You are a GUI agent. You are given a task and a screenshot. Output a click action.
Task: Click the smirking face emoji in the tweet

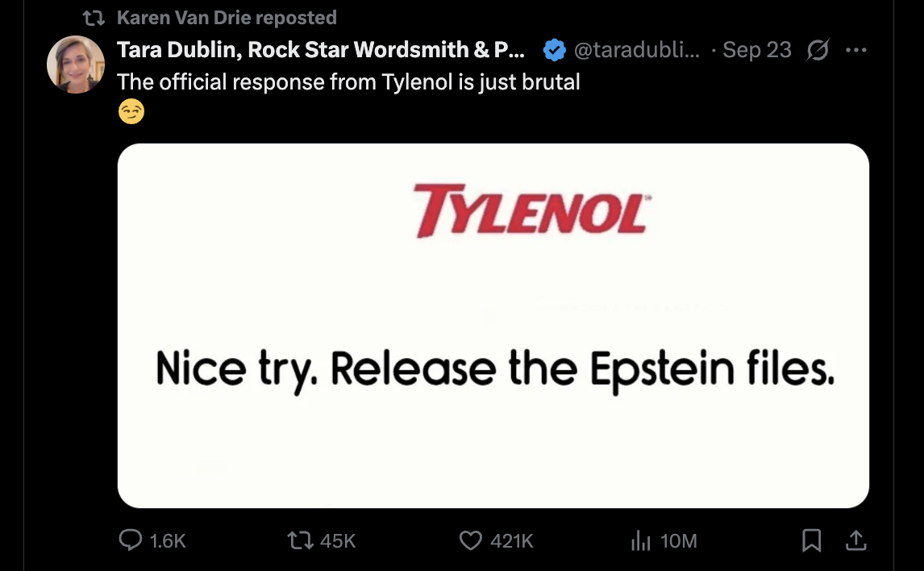pos(131,110)
